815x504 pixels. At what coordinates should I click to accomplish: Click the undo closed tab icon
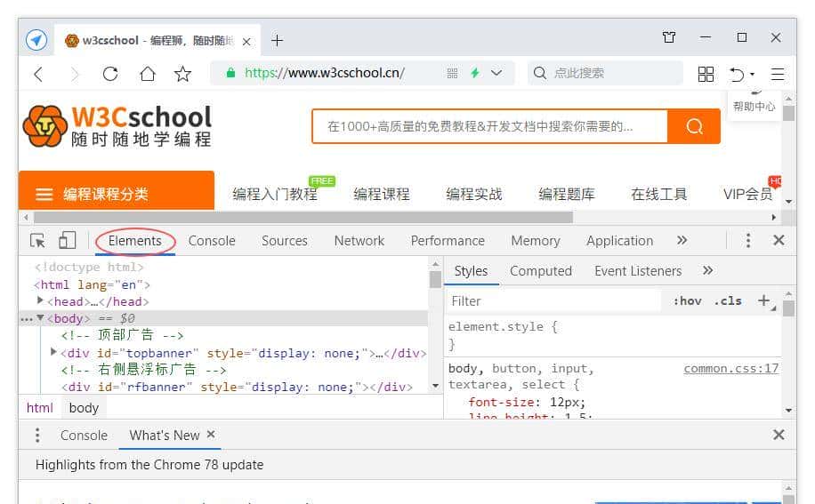[737, 74]
